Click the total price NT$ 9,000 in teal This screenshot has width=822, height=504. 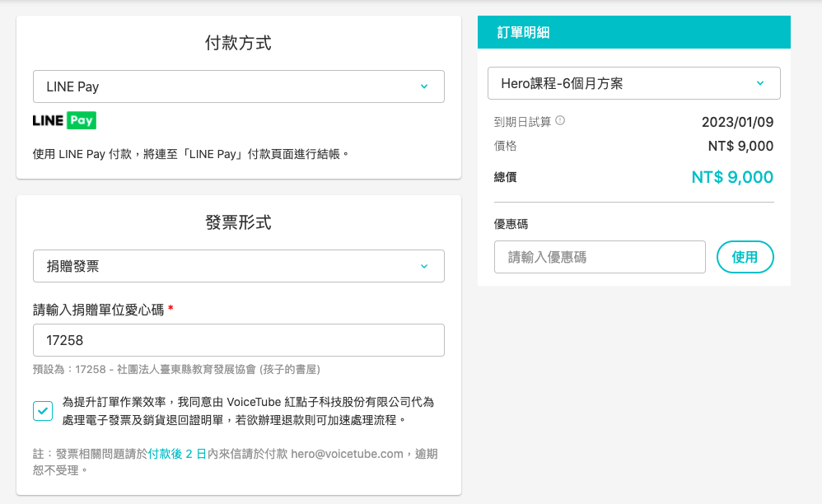732,177
